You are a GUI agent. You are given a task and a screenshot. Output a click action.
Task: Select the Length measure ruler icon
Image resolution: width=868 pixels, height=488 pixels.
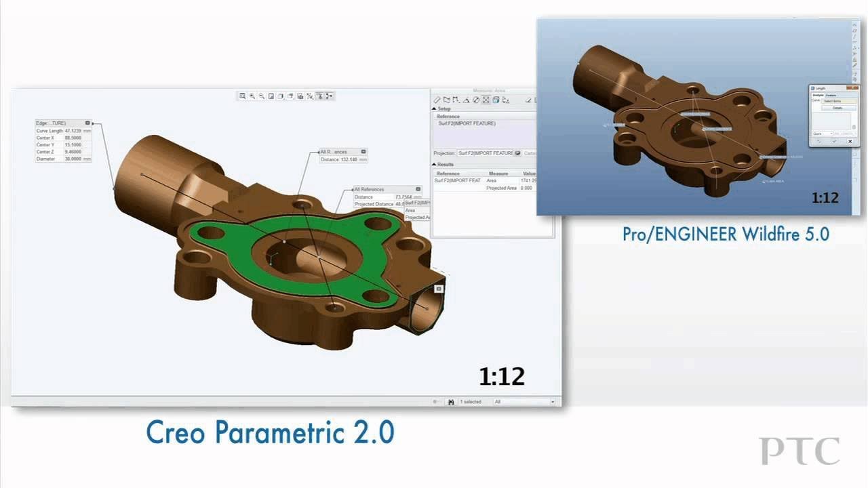coord(437,100)
